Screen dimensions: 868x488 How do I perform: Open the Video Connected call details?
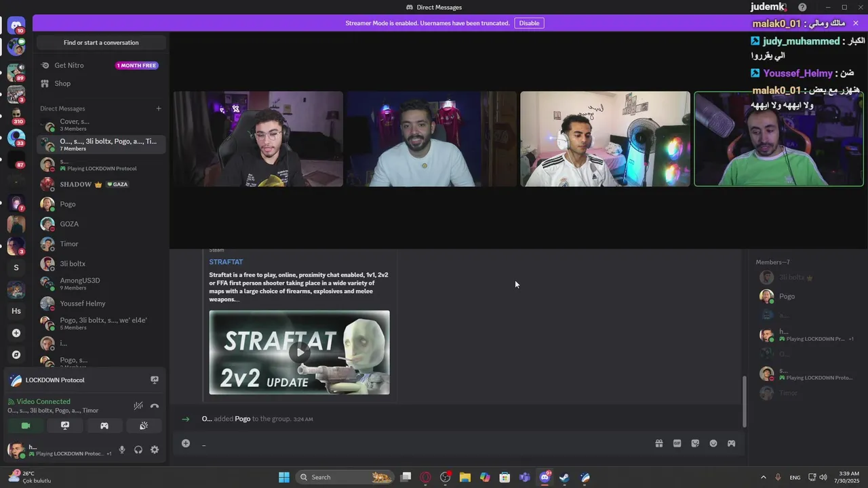(43, 401)
